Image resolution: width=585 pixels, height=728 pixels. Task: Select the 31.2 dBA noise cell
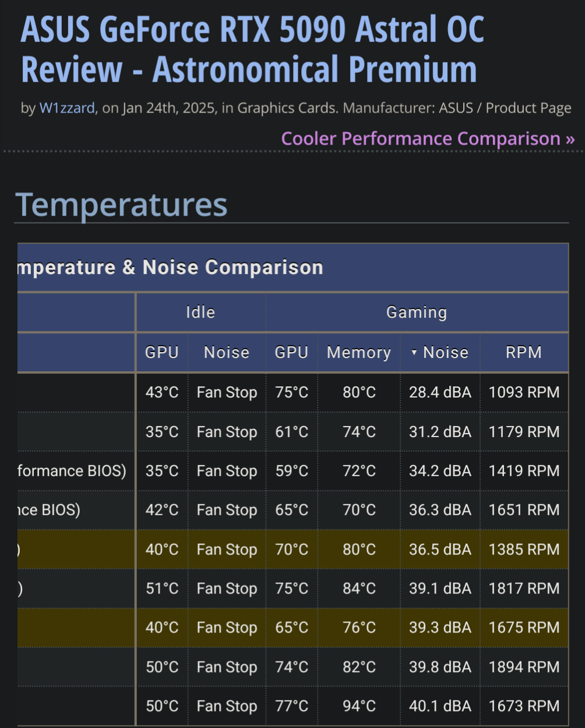tap(440, 432)
